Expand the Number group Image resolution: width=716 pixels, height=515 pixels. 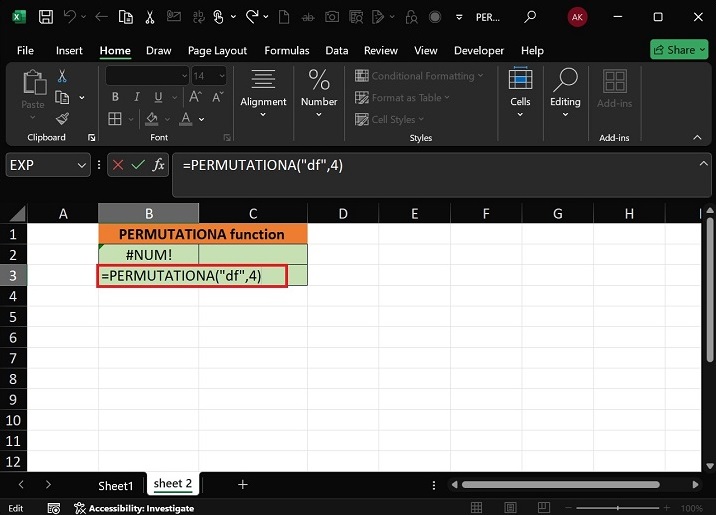(319, 94)
